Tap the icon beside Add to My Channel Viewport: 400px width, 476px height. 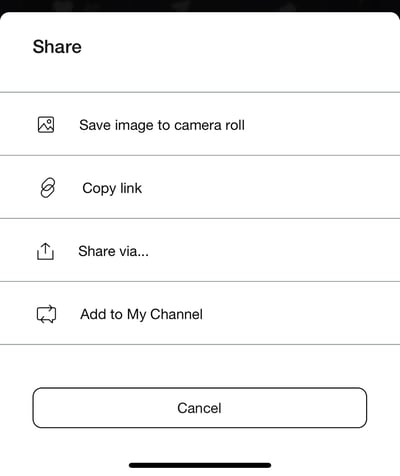point(46,314)
